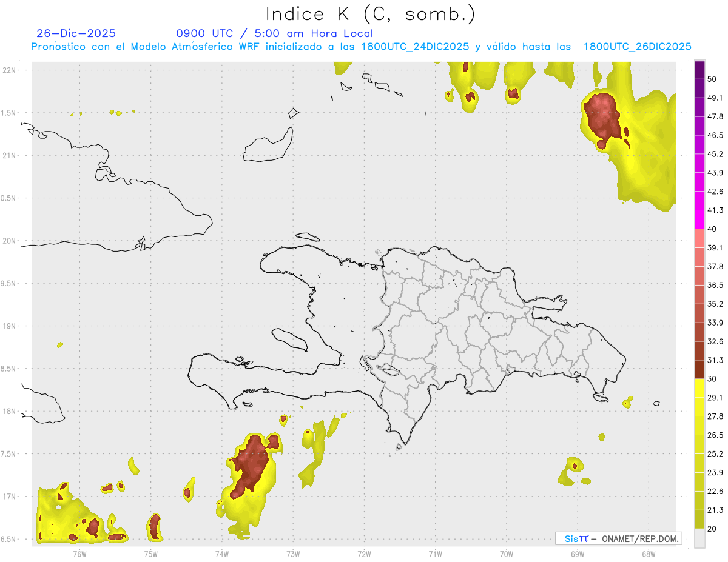Viewport: 728px width, 562px height.
Task: Click the longitude label "70W"
Action: [x=507, y=554]
